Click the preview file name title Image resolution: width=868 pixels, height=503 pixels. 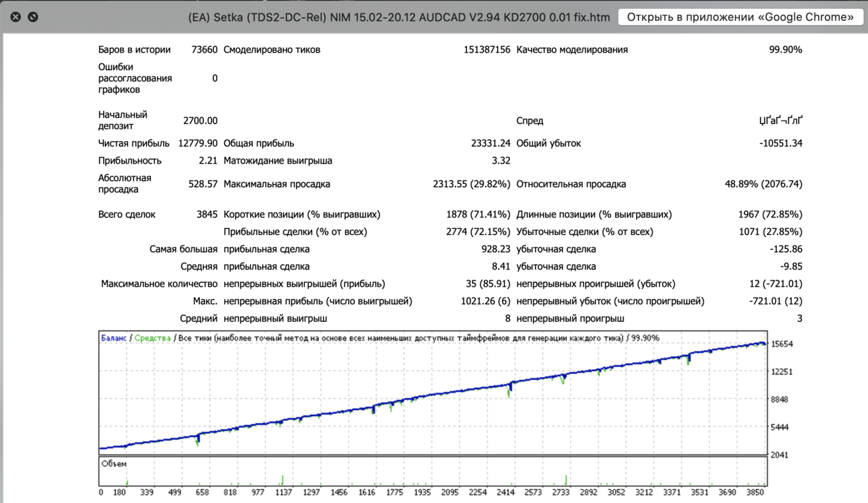399,18
